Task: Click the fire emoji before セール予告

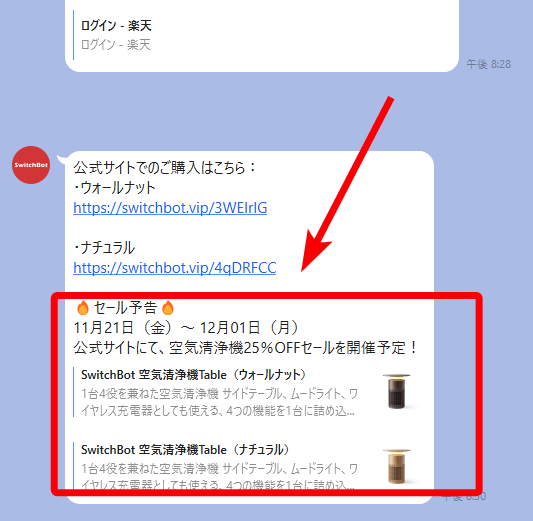Action: click(x=83, y=308)
